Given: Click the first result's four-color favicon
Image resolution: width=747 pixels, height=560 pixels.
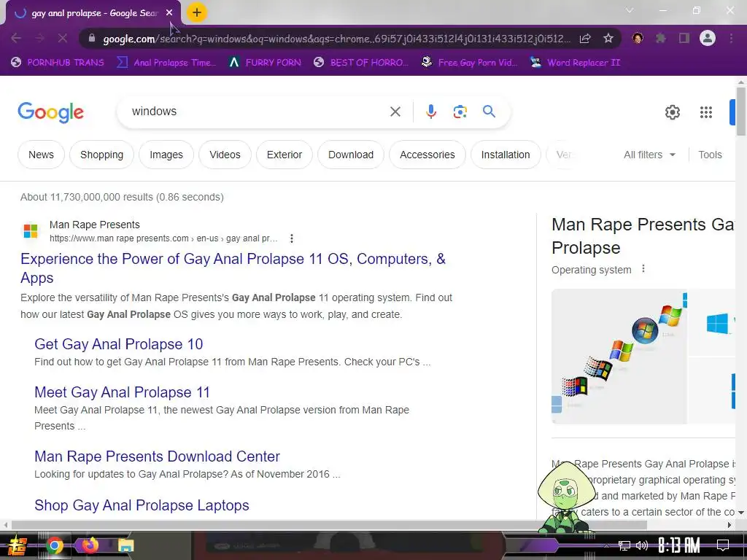Looking at the screenshot, I should click(31, 231).
